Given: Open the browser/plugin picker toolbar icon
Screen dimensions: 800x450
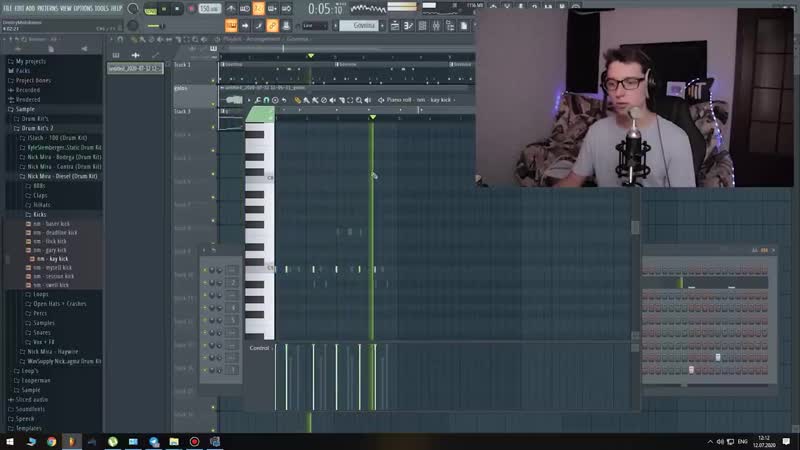Looking at the screenshot, I should 450,26.
